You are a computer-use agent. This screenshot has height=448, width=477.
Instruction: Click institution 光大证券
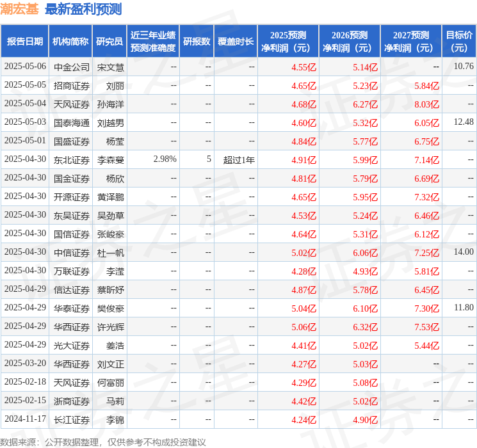pyautogui.click(x=72, y=345)
